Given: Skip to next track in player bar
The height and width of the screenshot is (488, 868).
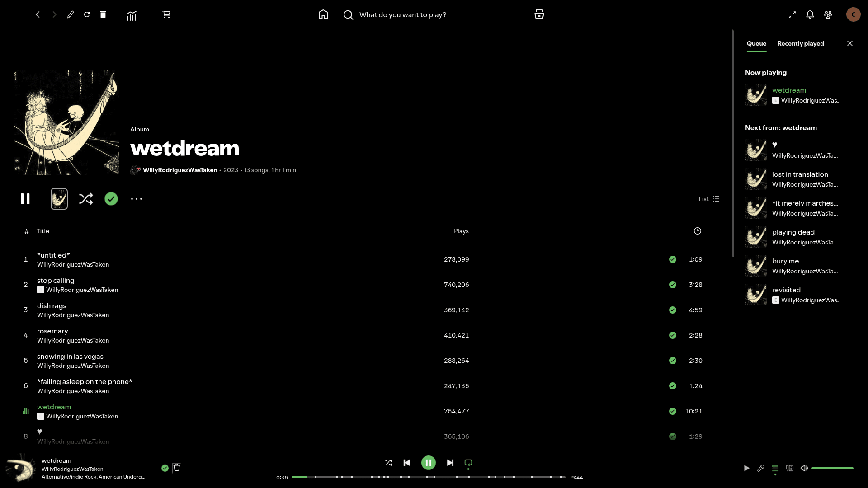Looking at the screenshot, I should [450, 463].
